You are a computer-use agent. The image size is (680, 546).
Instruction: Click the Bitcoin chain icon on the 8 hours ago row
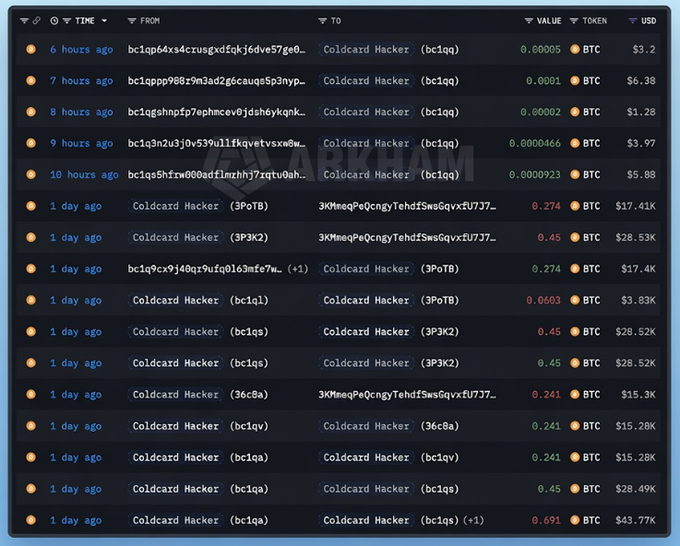pyautogui.click(x=31, y=112)
